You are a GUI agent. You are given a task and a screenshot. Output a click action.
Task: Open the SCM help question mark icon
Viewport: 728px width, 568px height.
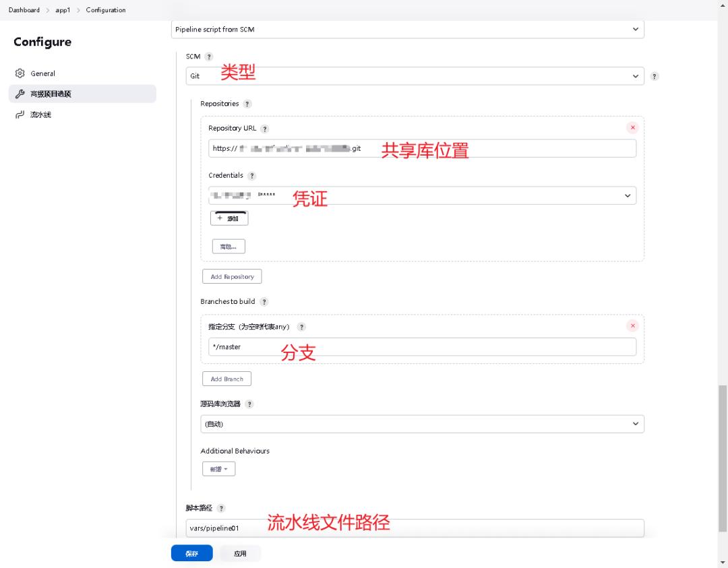[207, 57]
